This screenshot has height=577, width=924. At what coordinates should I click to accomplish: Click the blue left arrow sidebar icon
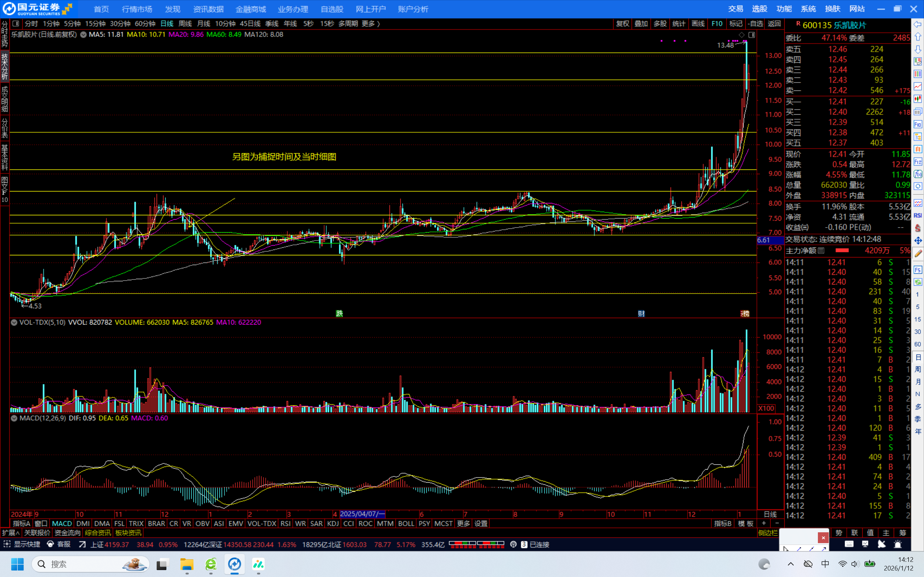tap(918, 25)
